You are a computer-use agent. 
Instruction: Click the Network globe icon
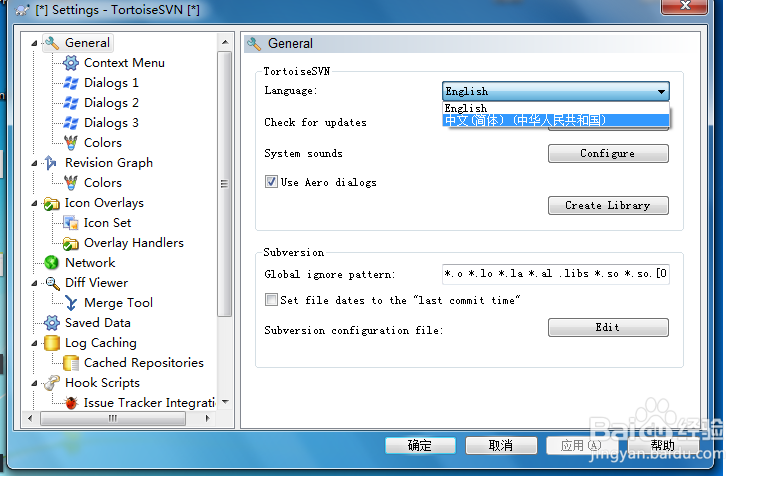pos(51,263)
